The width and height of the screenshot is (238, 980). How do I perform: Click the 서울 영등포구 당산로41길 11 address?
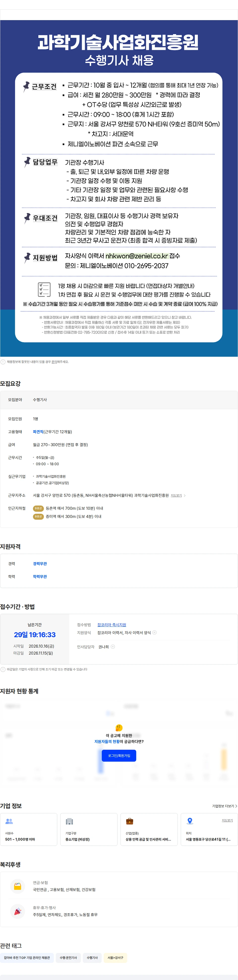pos(208,839)
